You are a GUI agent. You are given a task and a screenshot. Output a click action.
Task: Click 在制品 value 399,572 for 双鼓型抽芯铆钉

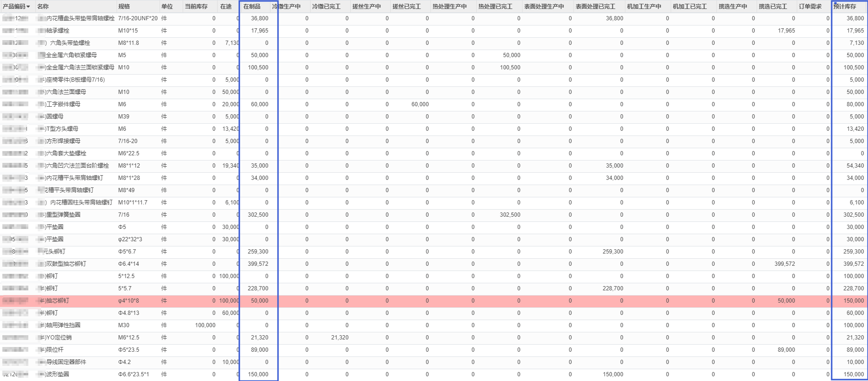click(258, 264)
